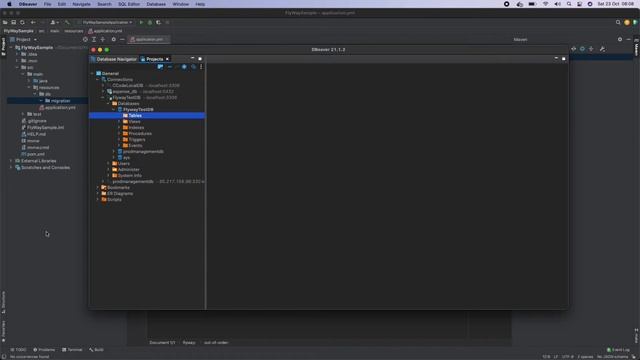Expand the System Info folder
The width and height of the screenshot is (640, 360).
[x=109, y=176]
